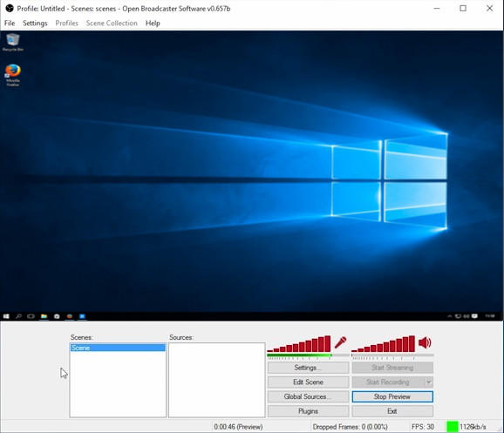Screen dimensions: 504x433
Task: Click the Scenes: label
Action: [82, 337]
